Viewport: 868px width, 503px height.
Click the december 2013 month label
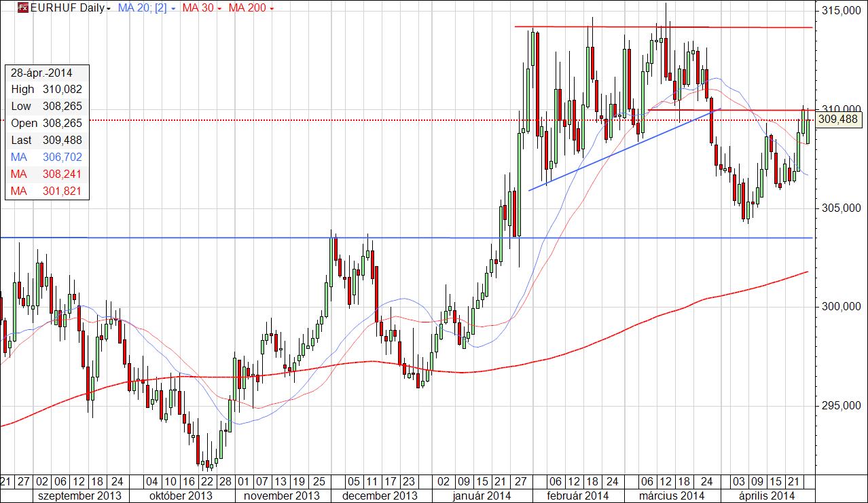[379, 495]
